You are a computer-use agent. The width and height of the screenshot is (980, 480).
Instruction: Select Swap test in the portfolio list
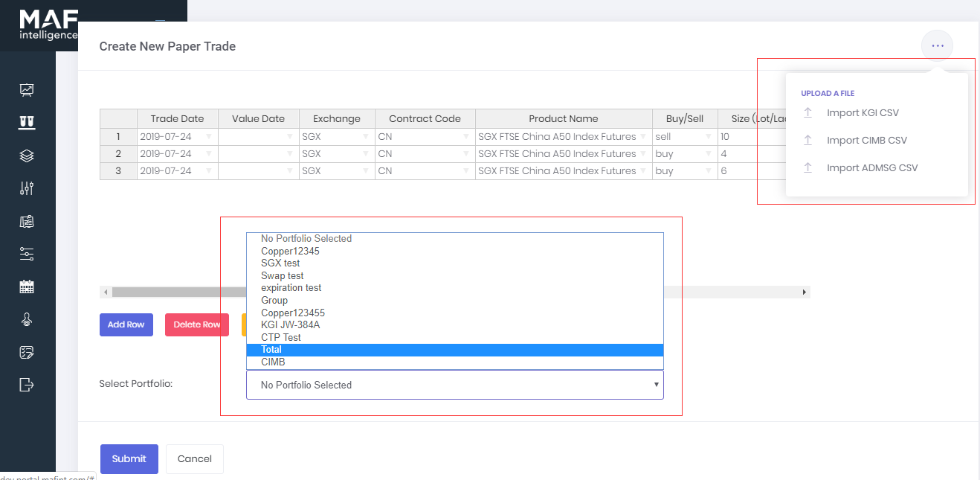coord(454,276)
